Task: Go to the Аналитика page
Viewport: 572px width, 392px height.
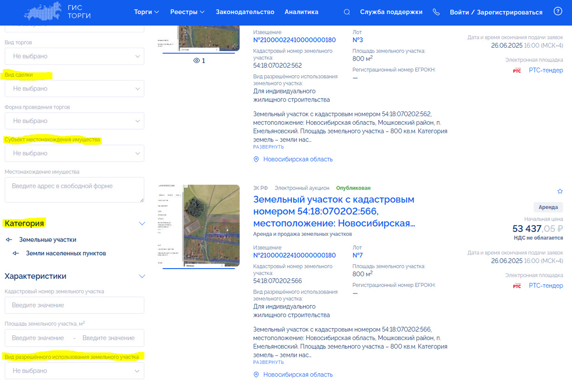Action: click(x=301, y=12)
